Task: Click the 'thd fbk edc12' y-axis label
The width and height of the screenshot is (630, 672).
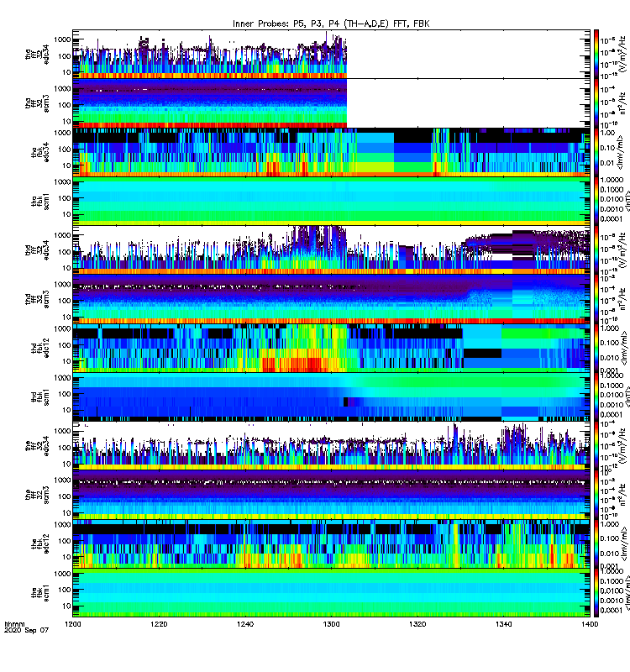Action: pyautogui.click(x=40, y=349)
